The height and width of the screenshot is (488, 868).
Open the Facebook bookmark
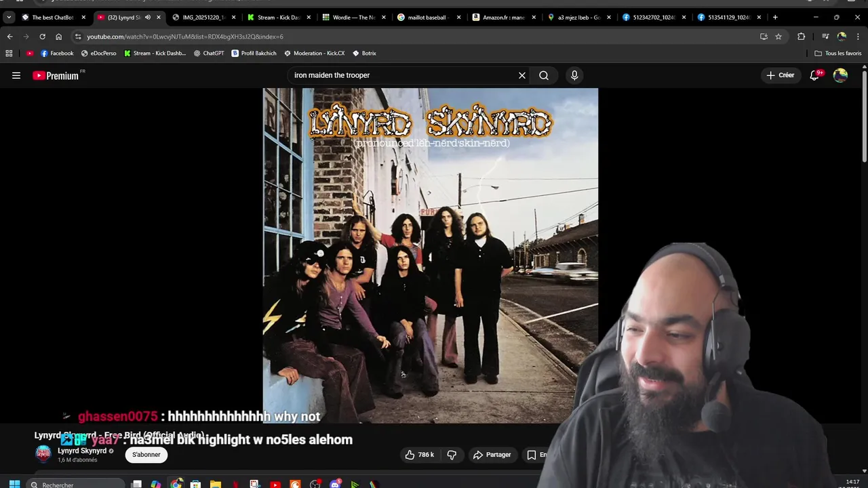point(57,53)
